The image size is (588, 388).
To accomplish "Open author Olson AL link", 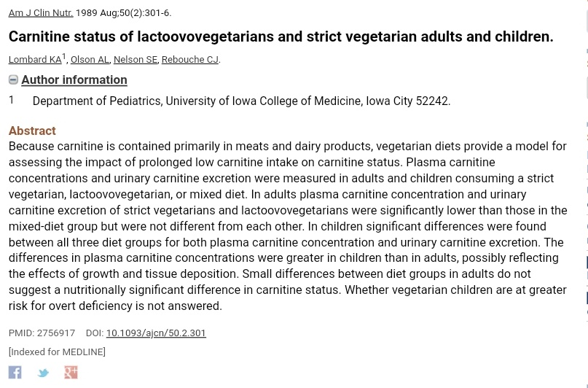I will (x=89, y=59).
